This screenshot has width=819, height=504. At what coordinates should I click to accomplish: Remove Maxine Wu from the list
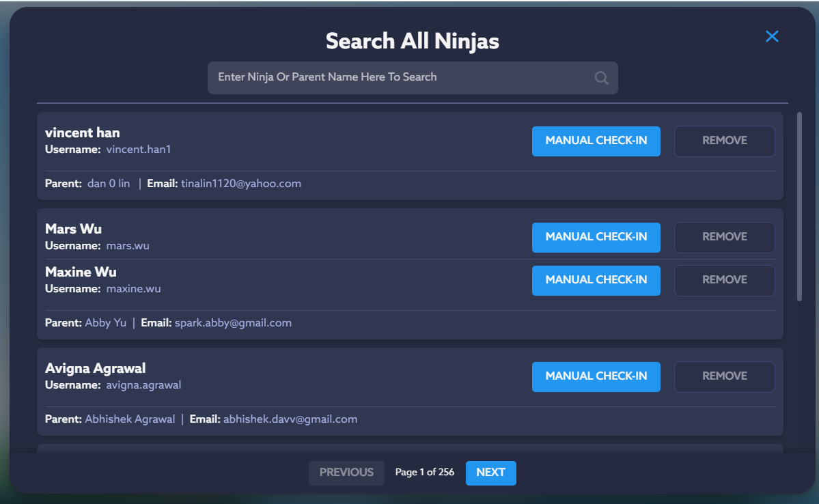pyautogui.click(x=724, y=280)
